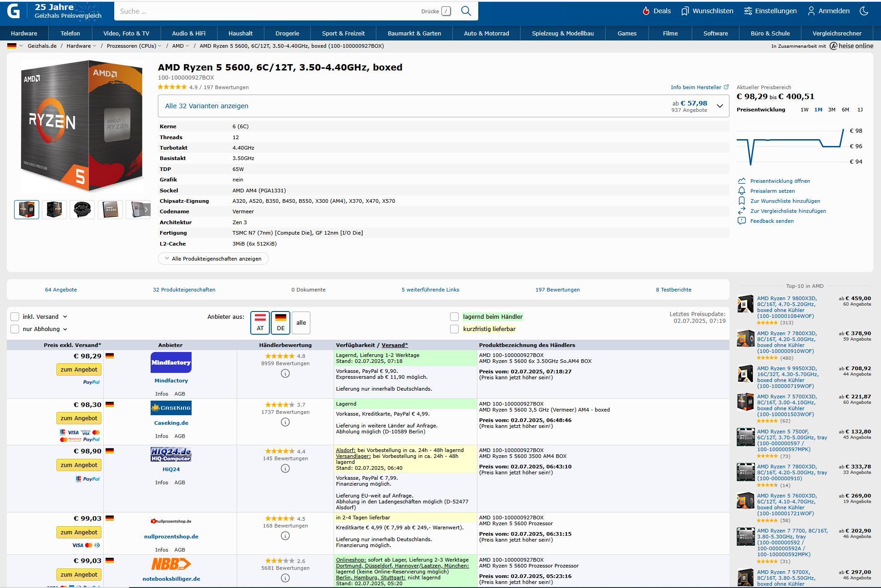
Task: Select 6M price history range
Action: click(846, 110)
